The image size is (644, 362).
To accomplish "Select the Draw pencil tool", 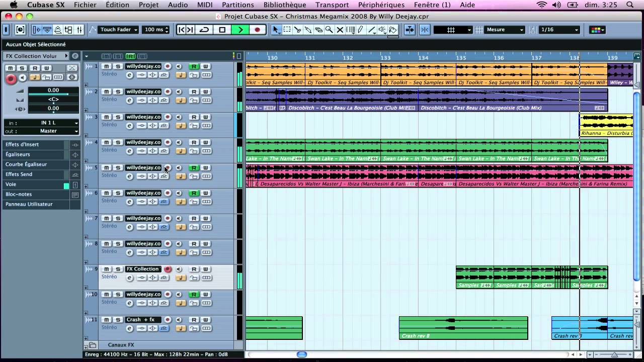I will [x=361, y=30].
